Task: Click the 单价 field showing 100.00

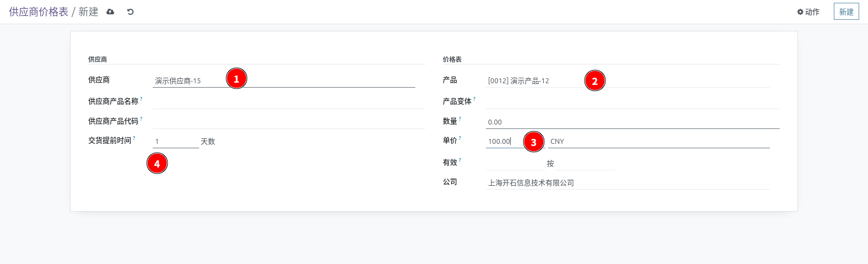Action: [515, 141]
